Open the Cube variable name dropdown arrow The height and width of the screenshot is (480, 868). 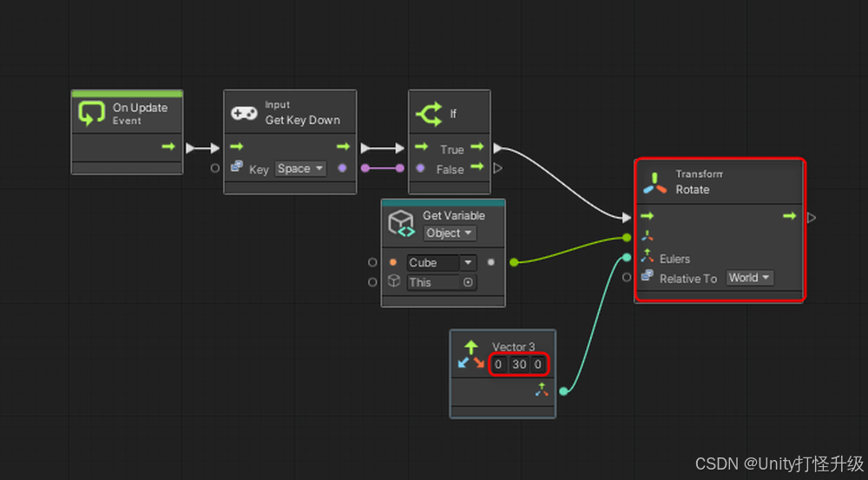(x=468, y=262)
